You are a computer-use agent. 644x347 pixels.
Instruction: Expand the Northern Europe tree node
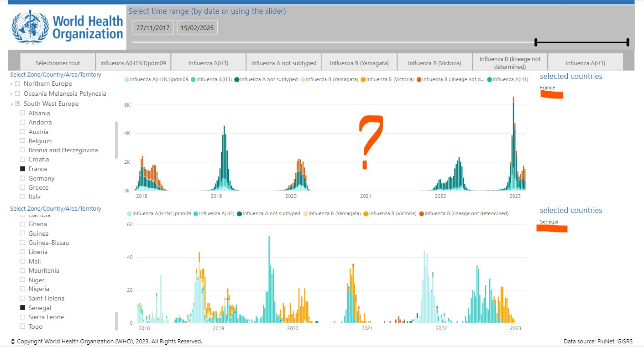click(11, 84)
